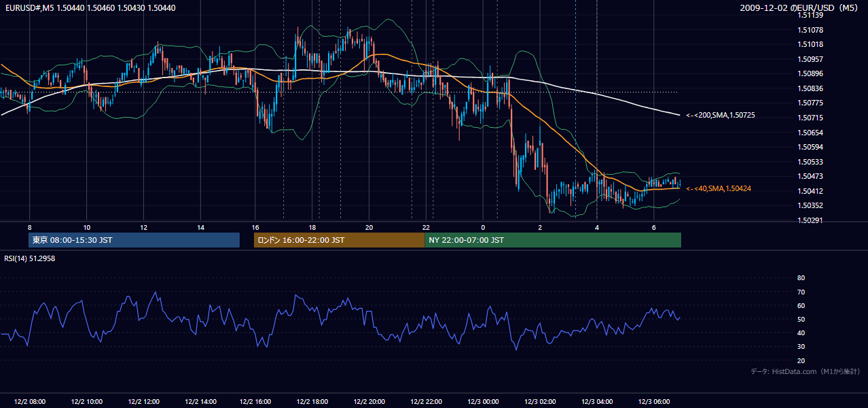Image resolution: width=868 pixels, height=408 pixels.
Task: Click hour tick 2 under price chart
Action: click(x=540, y=227)
